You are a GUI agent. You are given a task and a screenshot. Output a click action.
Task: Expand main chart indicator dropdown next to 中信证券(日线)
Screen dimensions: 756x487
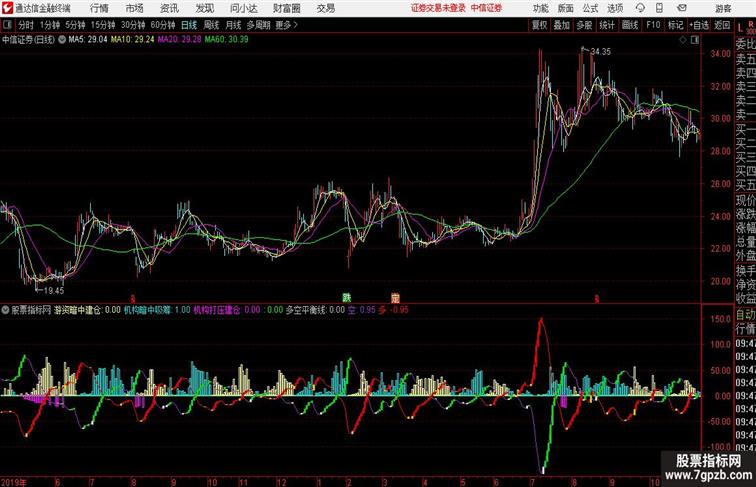pos(62,40)
